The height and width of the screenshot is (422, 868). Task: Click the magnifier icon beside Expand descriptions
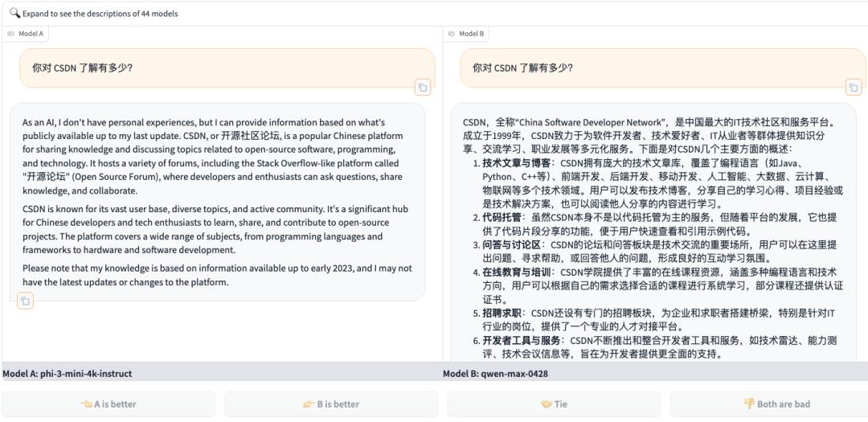click(15, 13)
